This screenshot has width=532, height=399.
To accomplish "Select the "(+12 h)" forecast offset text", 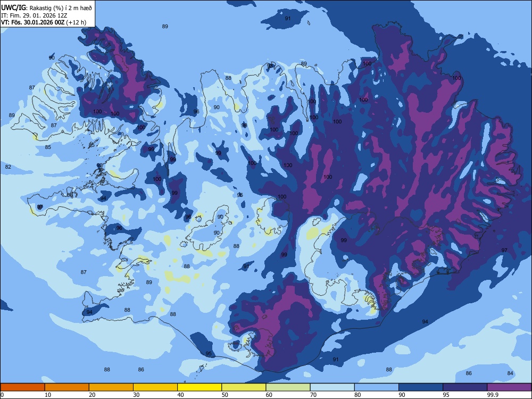I will [76, 22].
